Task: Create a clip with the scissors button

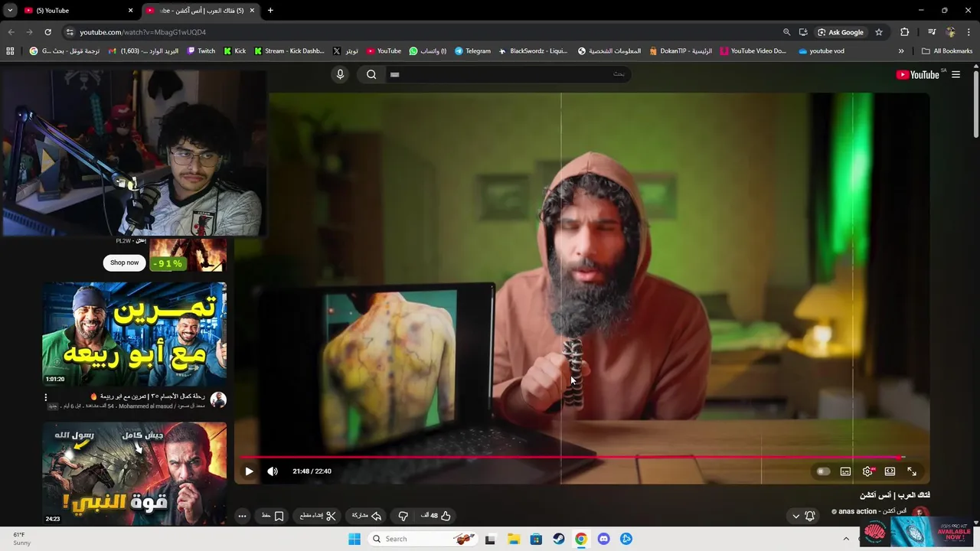Action: 317,516
